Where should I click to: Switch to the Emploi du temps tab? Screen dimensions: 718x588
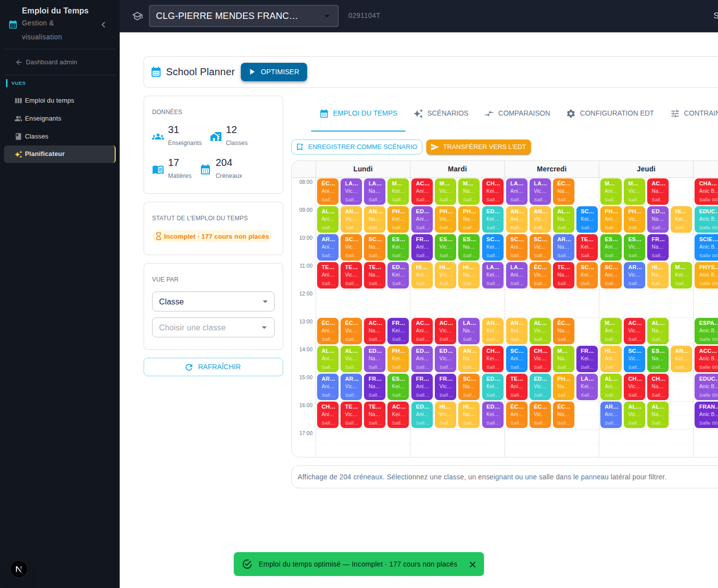click(358, 114)
